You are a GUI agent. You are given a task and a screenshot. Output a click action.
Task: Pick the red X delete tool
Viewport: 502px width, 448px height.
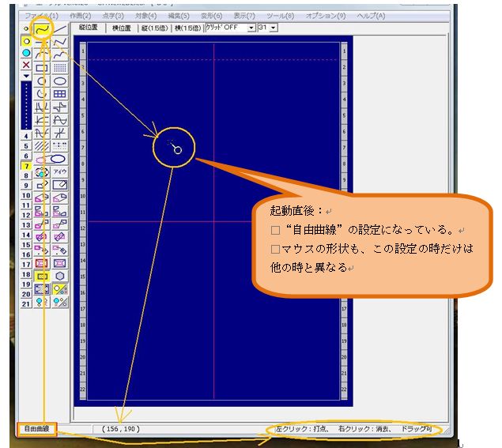click(x=26, y=66)
